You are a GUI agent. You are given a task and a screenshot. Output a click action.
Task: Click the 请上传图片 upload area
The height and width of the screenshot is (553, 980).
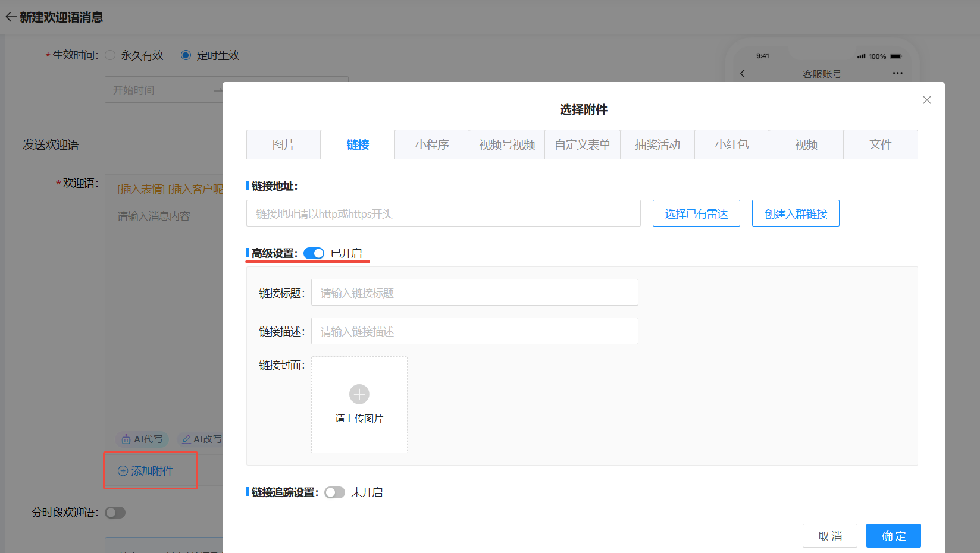[x=359, y=405]
